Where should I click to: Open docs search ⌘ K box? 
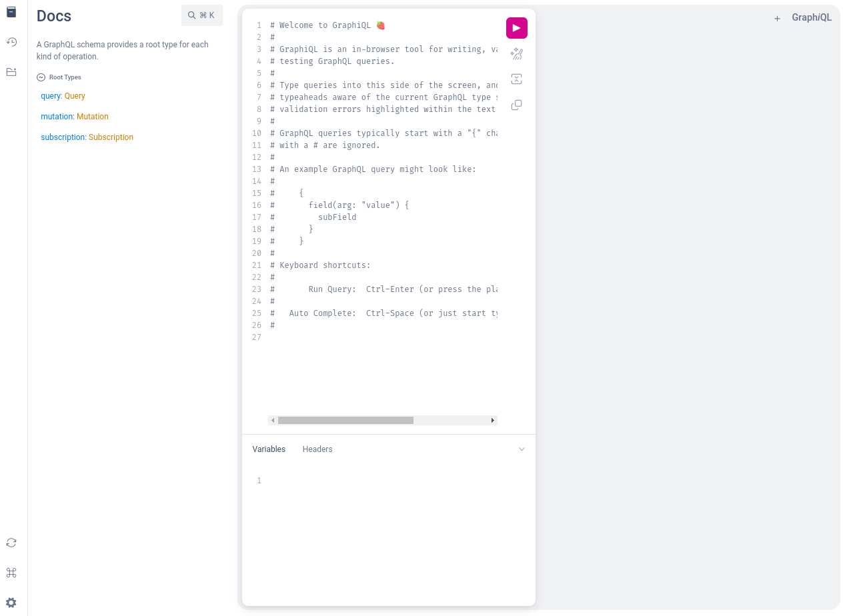click(202, 15)
